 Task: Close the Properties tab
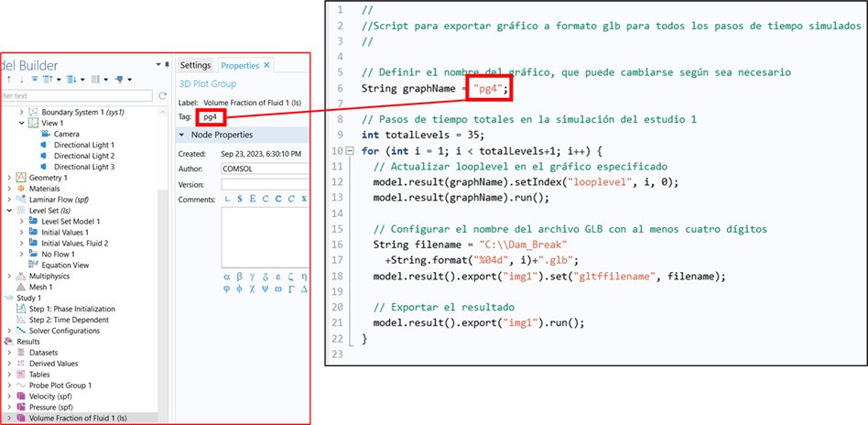tap(266, 65)
